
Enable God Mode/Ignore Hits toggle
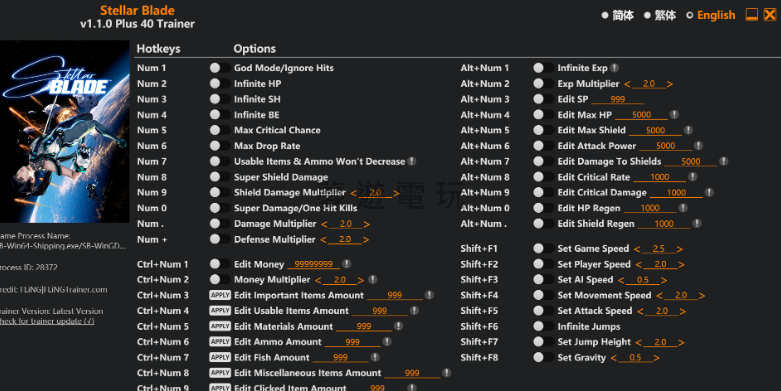(219, 68)
